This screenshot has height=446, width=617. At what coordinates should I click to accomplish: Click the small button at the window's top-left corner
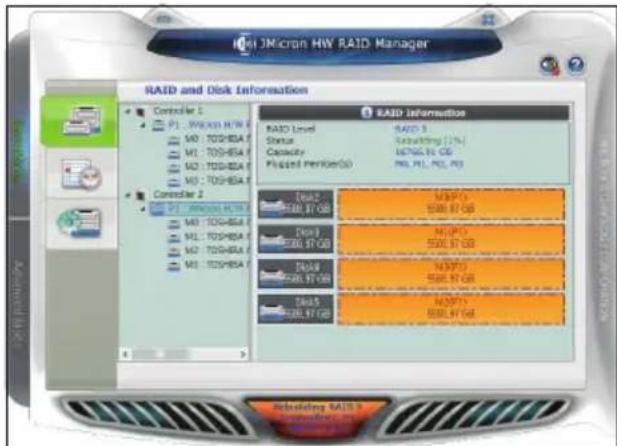[x=164, y=19]
